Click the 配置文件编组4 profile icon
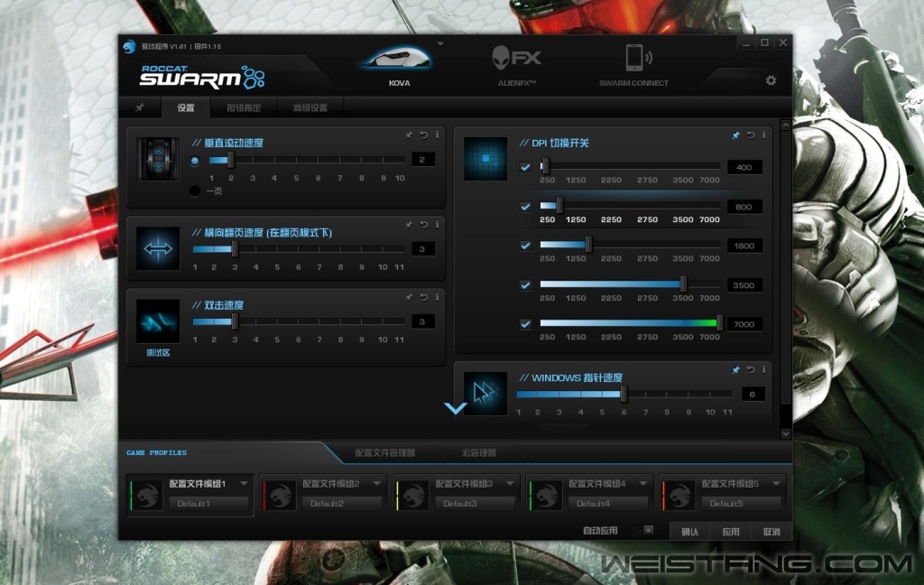The width and height of the screenshot is (924, 585). (546, 495)
